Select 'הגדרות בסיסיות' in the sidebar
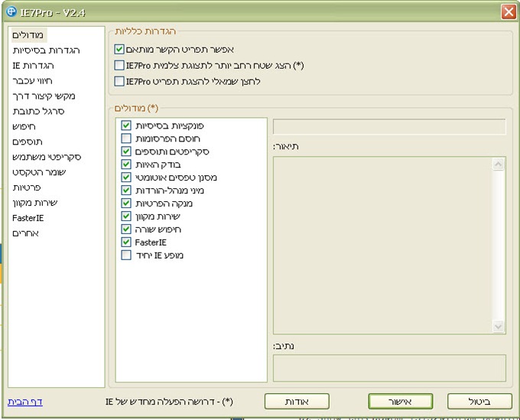The image size is (520, 420). point(46,50)
